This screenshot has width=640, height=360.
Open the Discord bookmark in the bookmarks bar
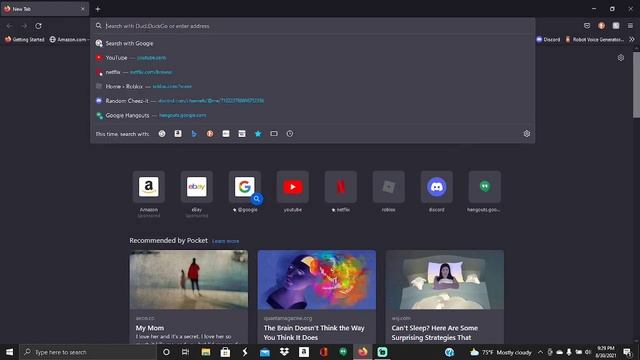click(548, 40)
